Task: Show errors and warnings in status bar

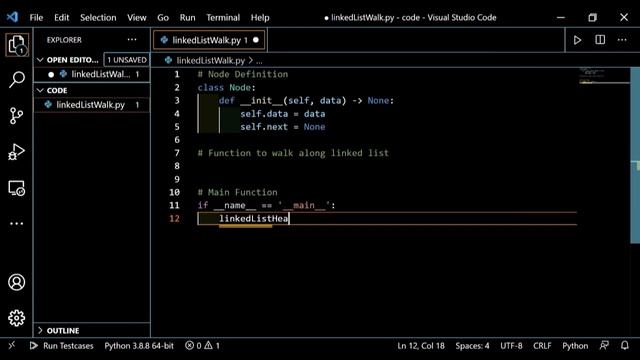Action: pyautogui.click(x=202, y=346)
